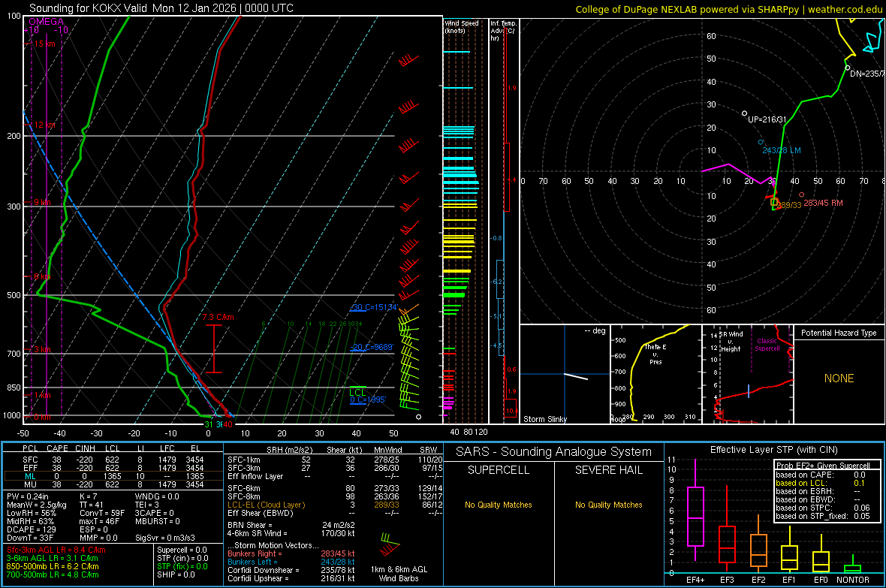Click the NONE hazard type value

point(839,378)
